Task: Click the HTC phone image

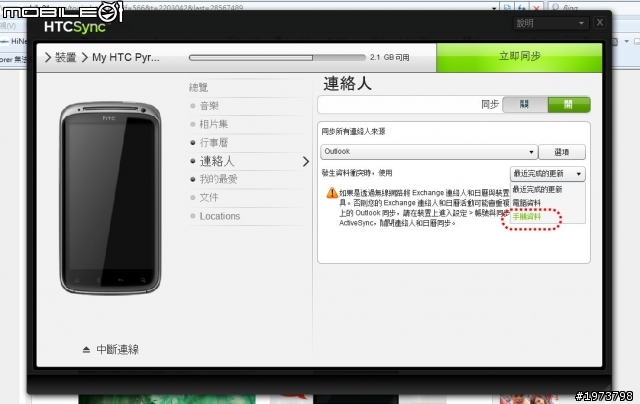Action: click(x=110, y=198)
